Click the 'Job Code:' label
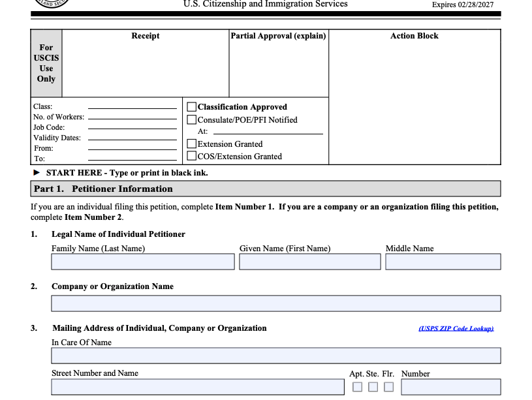The width and height of the screenshot is (532, 400). click(x=49, y=127)
